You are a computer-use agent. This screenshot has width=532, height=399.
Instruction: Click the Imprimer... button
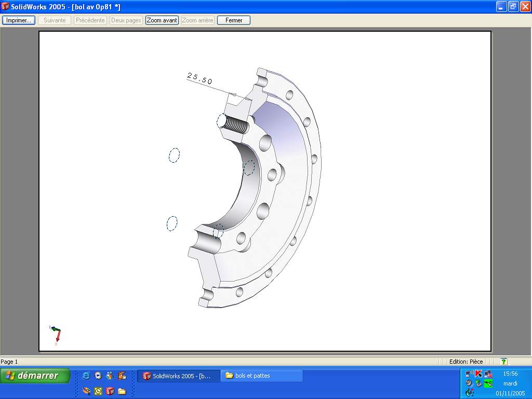point(19,20)
